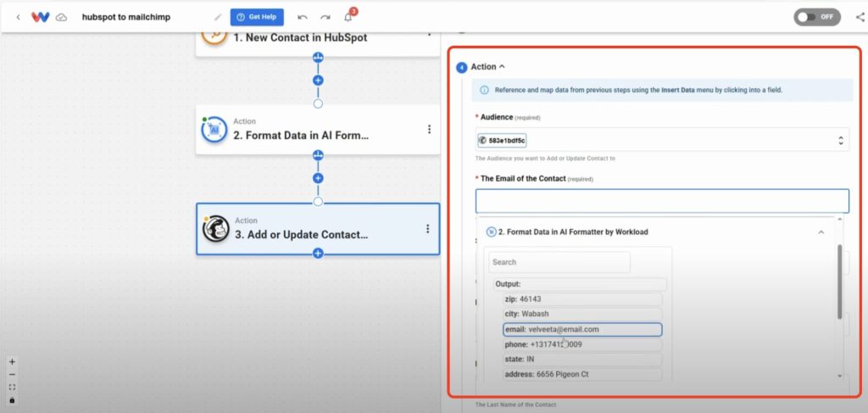
Task: Open options menu for Add or Update Contact step
Action: [x=427, y=229]
